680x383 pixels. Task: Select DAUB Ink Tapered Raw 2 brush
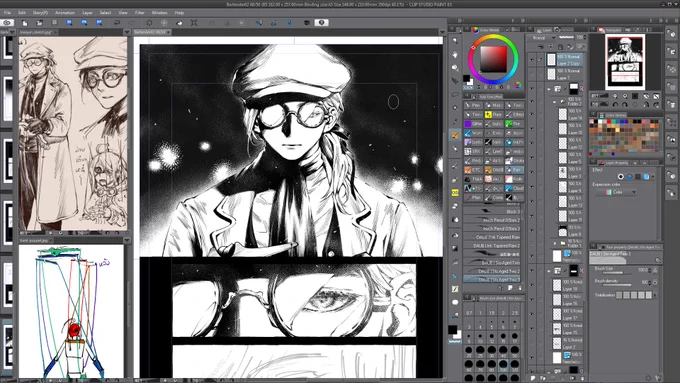point(492,246)
